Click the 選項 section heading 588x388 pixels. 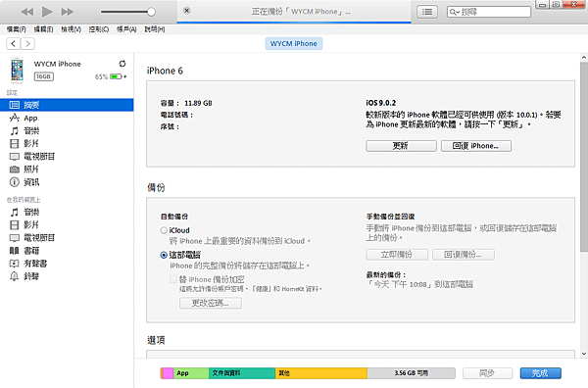point(156,340)
